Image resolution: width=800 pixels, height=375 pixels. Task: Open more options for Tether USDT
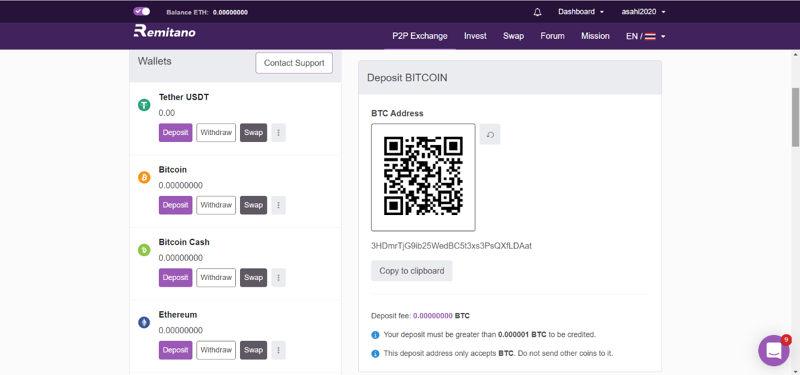tap(279, 133)
